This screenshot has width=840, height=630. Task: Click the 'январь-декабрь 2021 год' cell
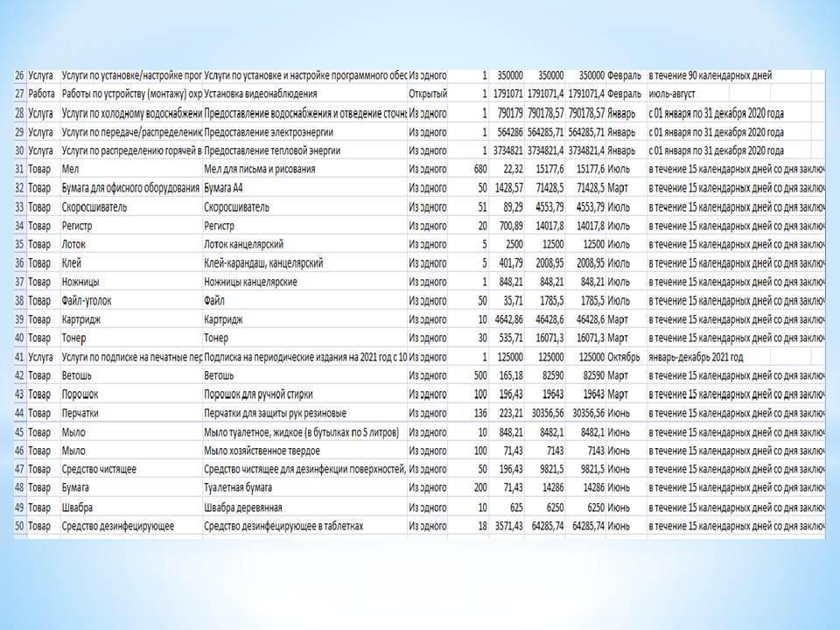(696, 357)
